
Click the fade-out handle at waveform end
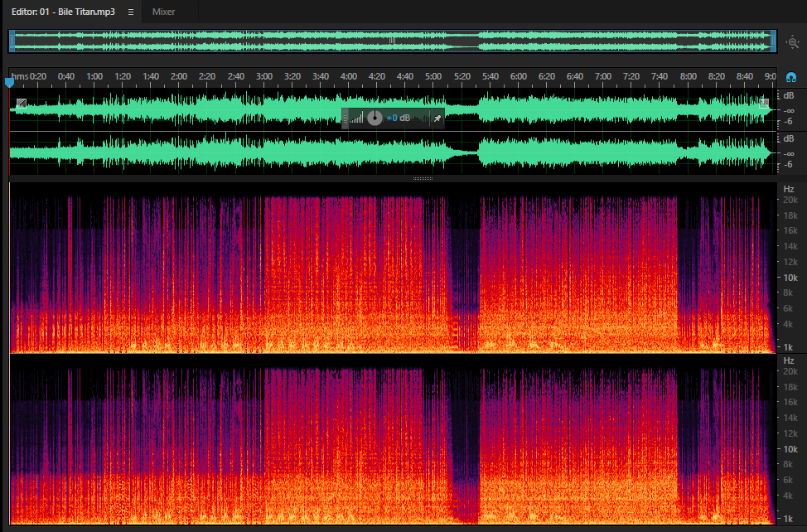point(764,104)
